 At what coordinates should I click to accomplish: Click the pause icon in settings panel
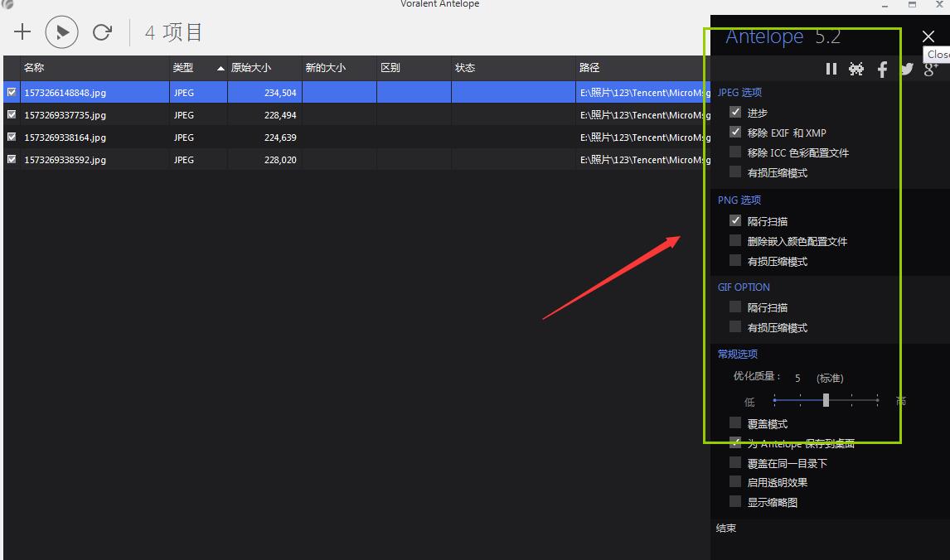pos(831,69)
